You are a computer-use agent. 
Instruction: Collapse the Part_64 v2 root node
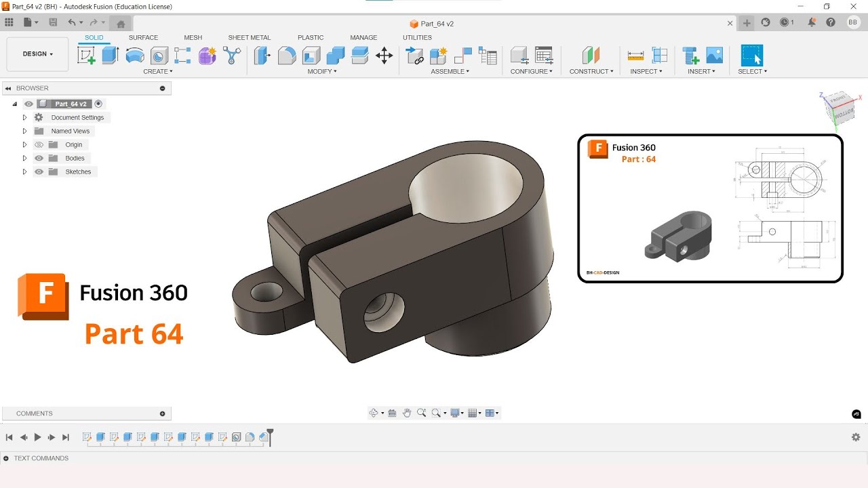click(x=14, y=104)
